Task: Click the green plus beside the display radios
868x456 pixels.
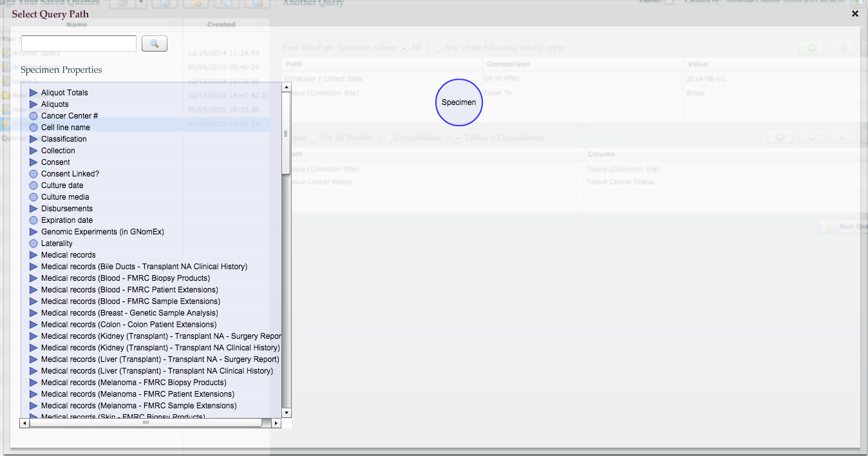Action: [780, 137]
